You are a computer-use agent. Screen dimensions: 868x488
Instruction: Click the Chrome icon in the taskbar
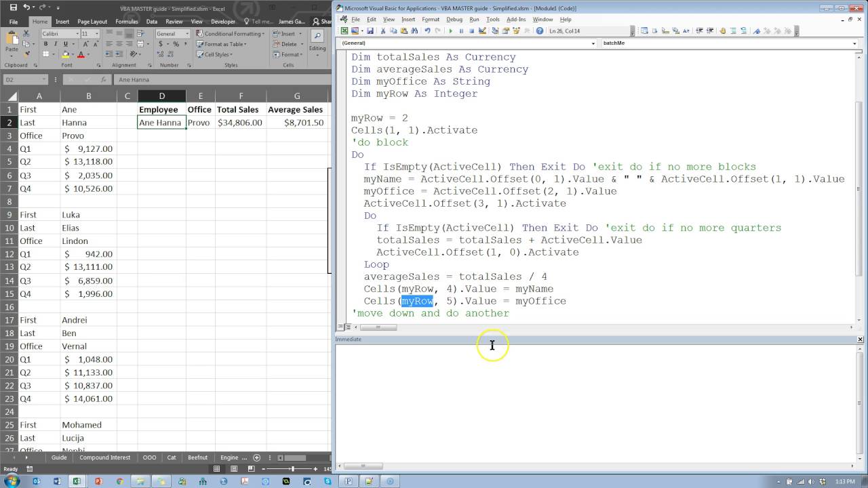(119, 481)
